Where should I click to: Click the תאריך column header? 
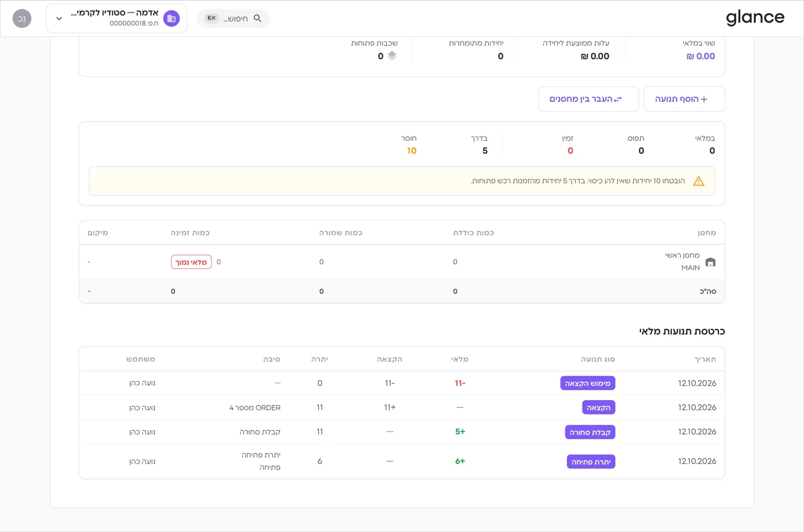click(705, 359)
